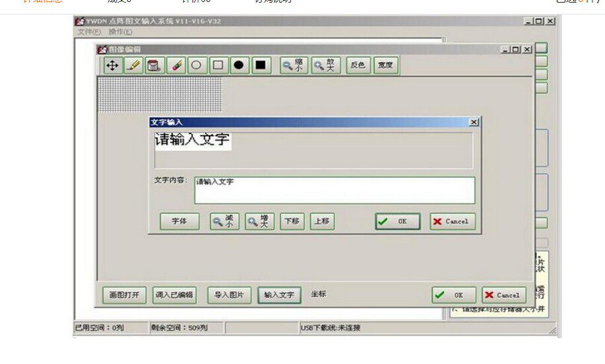The image size is (605, 364).
Task: Select the move tool in image editor toolbar
Action: click(112, 65)
